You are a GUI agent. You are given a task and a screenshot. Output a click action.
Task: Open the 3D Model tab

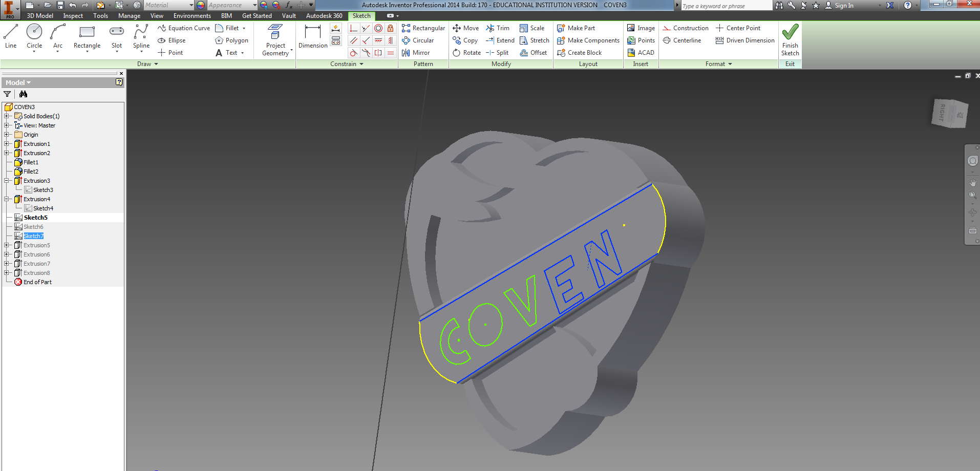point(40,16)
